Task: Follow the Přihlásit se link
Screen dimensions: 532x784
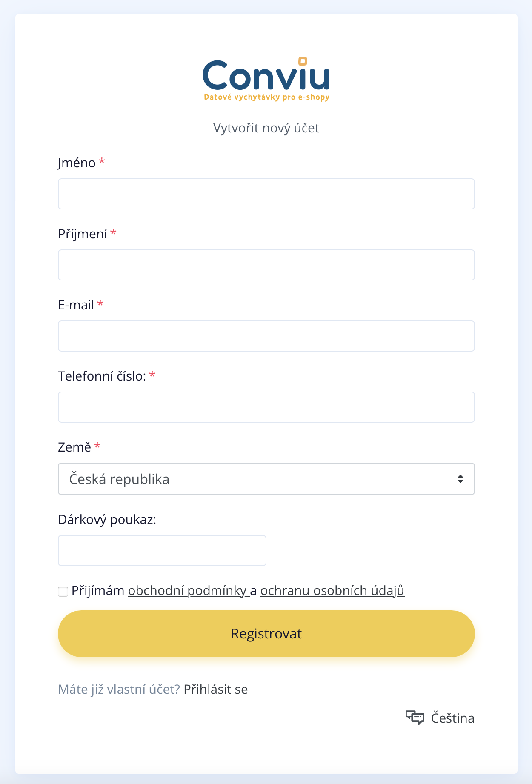Action: 215,689
